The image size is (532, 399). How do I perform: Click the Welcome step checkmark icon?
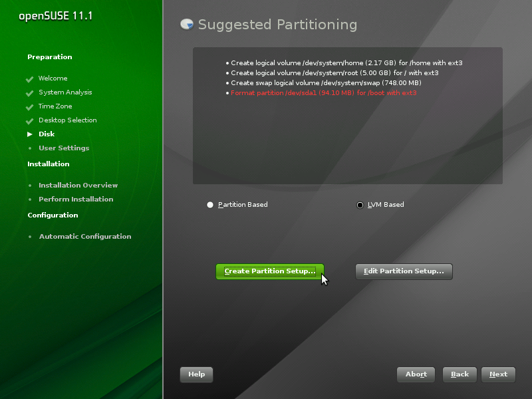[29, 79]
